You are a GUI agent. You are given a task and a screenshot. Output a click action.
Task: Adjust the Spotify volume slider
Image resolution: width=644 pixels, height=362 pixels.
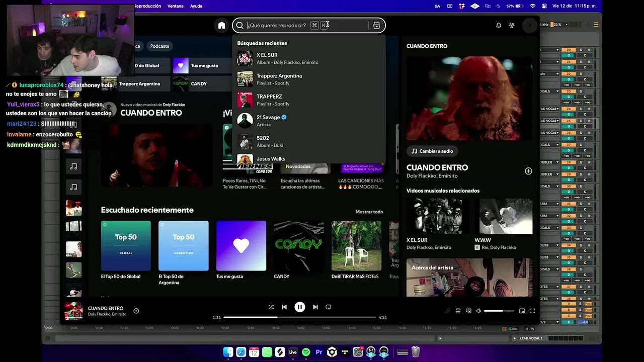pyautogui.click(x=499, y=311)
